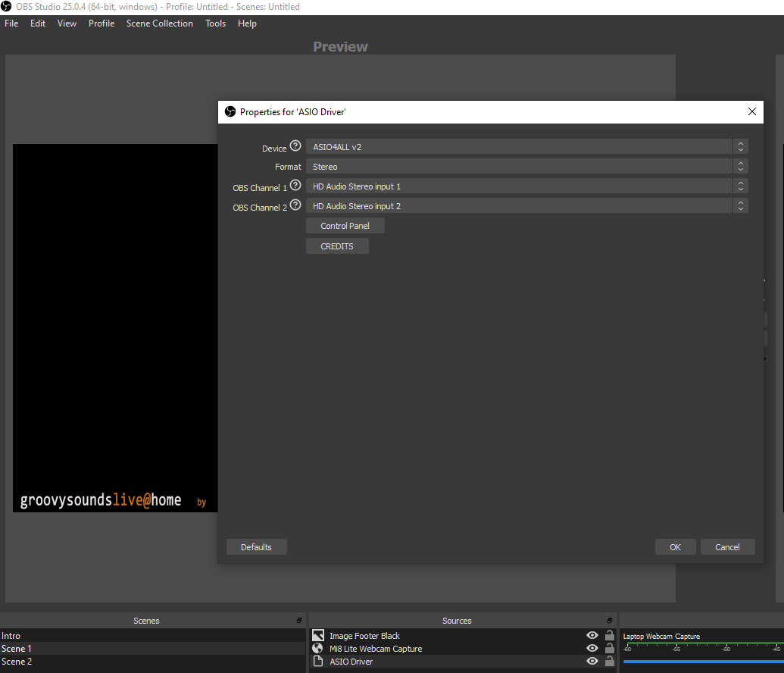
Task: Click the Laptop Webcam Capture mixer label
Action: click(661, 636)
